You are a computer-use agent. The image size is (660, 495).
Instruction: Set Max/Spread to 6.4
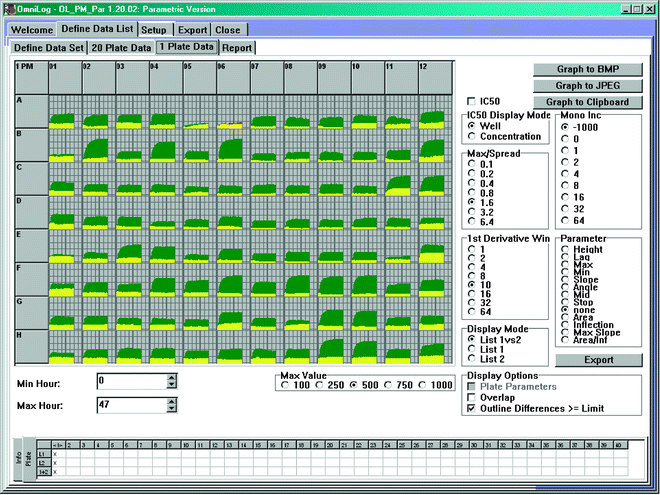pos(471,221)
